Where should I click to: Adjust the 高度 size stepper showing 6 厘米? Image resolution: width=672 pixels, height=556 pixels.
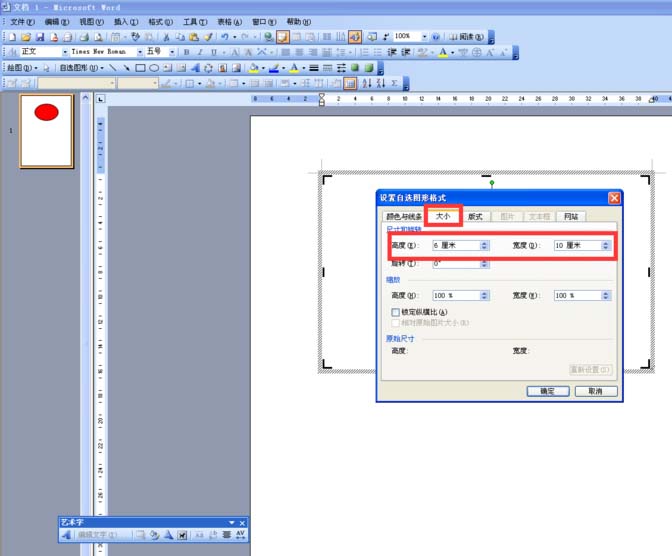tap(484, 245)
